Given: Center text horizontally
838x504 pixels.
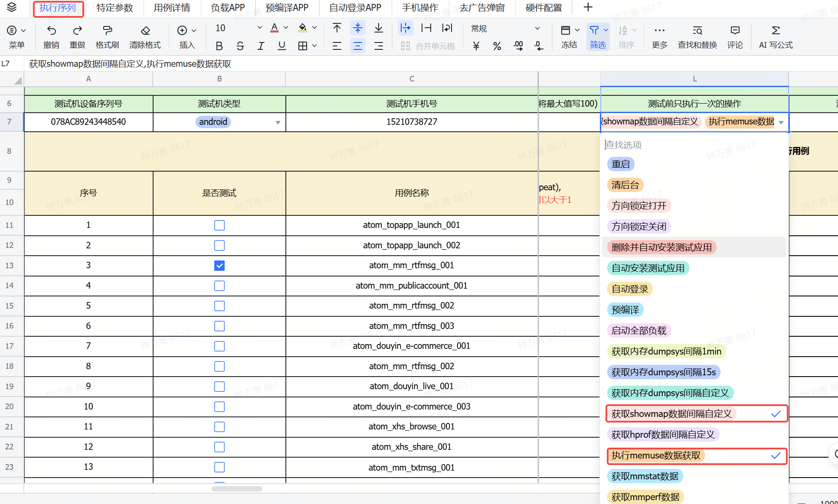Looking at the screenshot, I should tap(358, 46).
